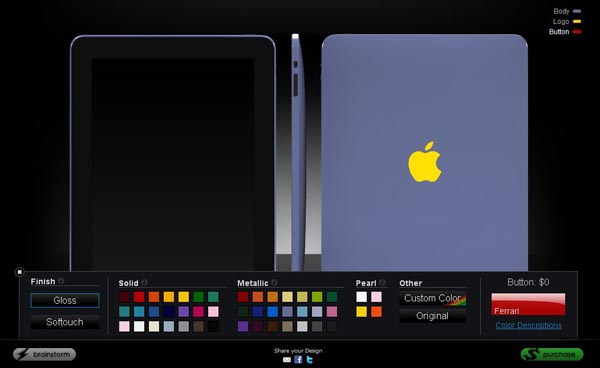
Task: Reset to the Original color
Action: click(432, 316)
